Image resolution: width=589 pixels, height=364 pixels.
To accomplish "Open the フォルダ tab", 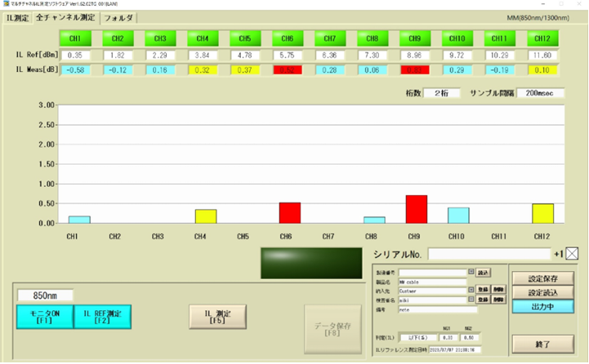I will click(x=118, y=16).
